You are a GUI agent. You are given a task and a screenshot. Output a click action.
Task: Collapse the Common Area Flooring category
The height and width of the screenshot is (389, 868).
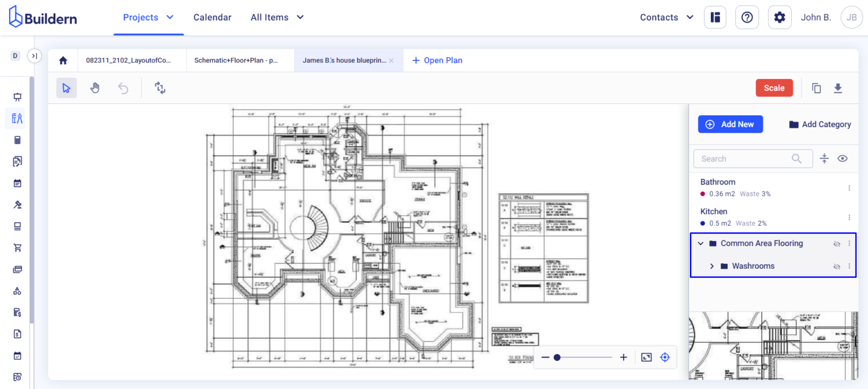click(x=701, y=244)
